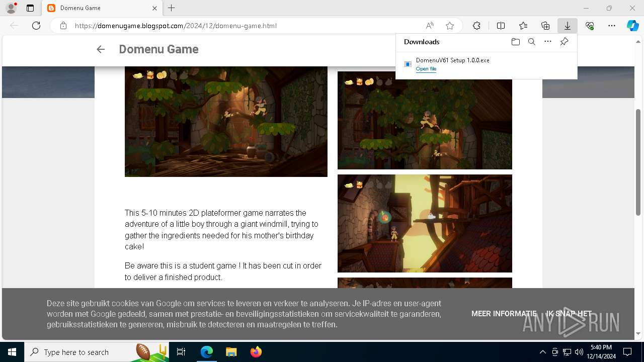
Task: Click the Domenu Game blog title
Action: tap(158, 49)
